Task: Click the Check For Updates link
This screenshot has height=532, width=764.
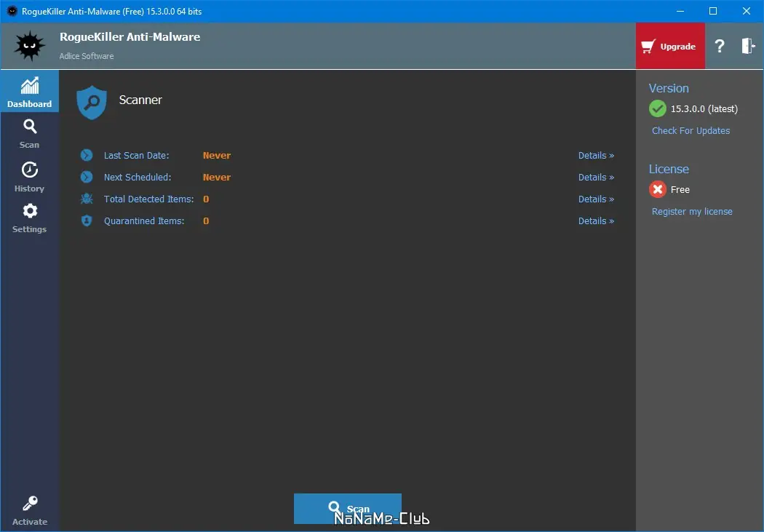Action: coord(691,130)
